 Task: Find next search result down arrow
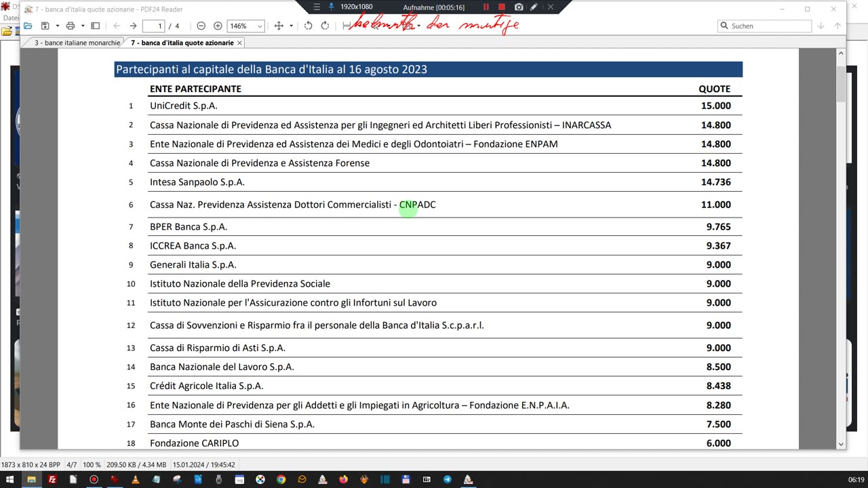pos(821,26)
